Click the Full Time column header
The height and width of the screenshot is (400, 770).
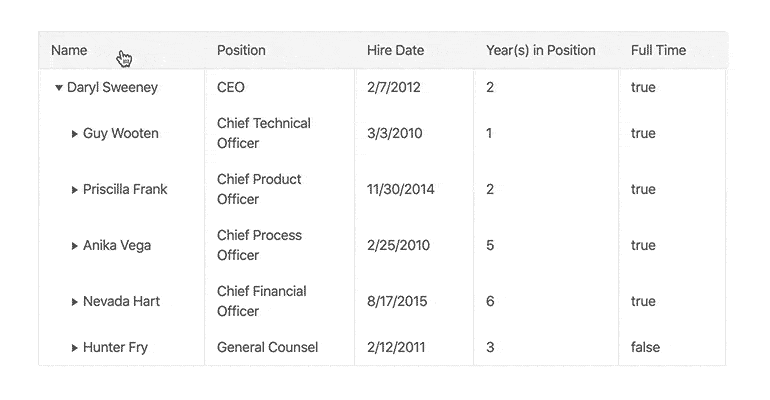click(x=658, y=50)
